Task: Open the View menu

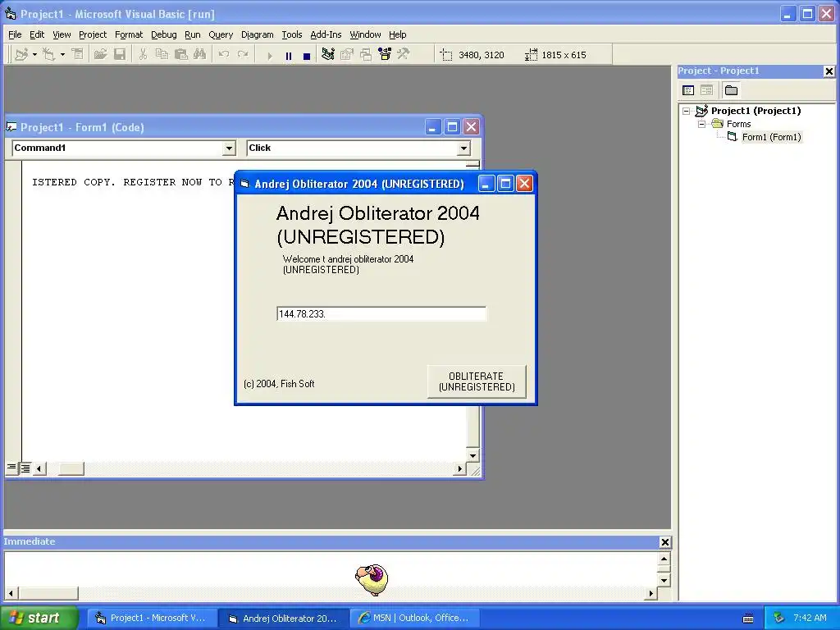Action: pos(62,34)
